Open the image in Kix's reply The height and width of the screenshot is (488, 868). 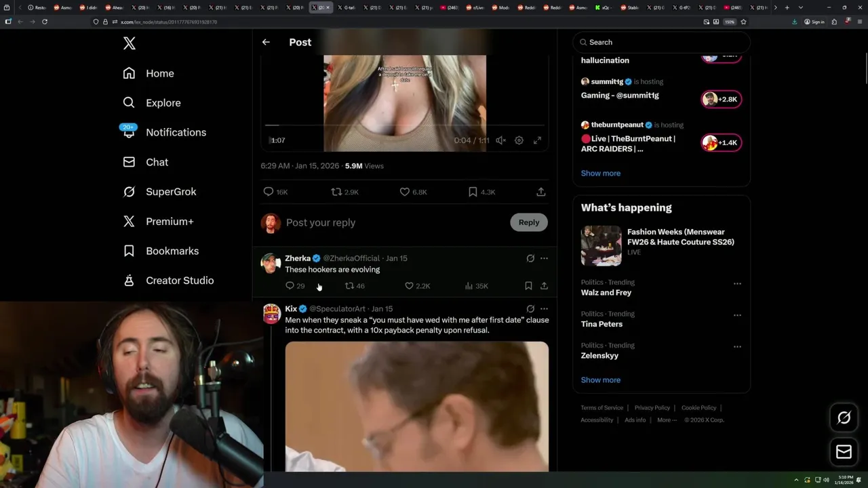click(x=417, y=406)
